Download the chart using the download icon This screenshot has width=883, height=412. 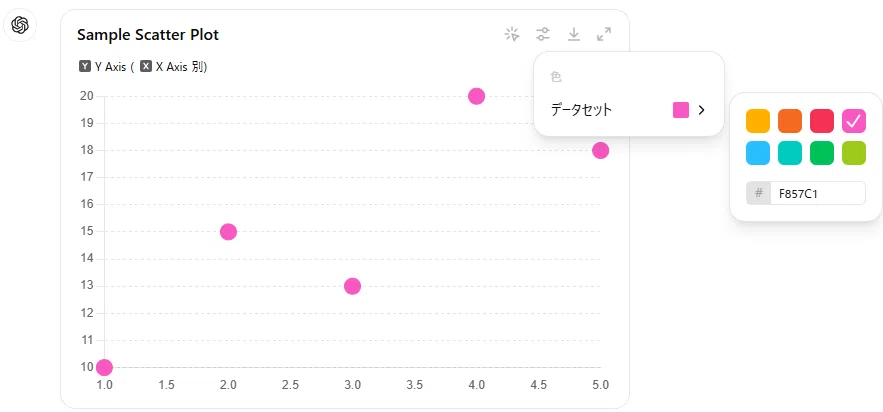[573, 34]
